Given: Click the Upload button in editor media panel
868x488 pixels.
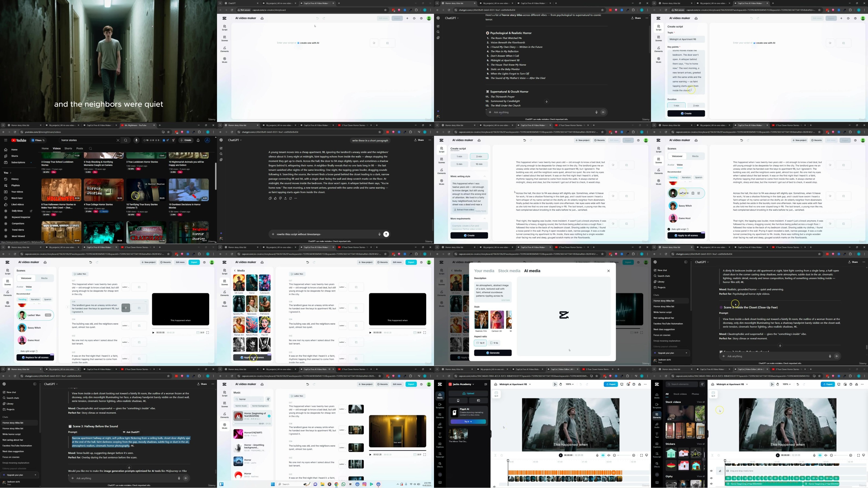Looking at the screenshot, I should pos(468,393).
